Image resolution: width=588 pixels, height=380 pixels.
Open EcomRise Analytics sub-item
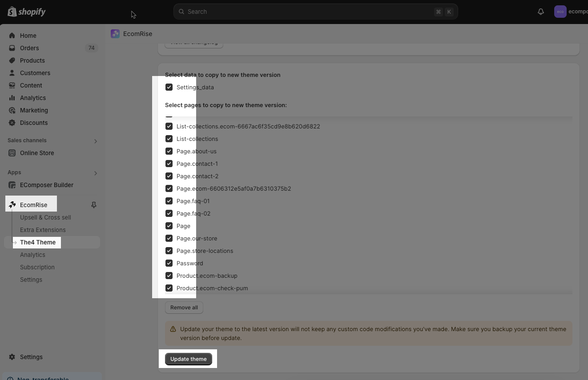pyautogui.click(x=32, y=255)
